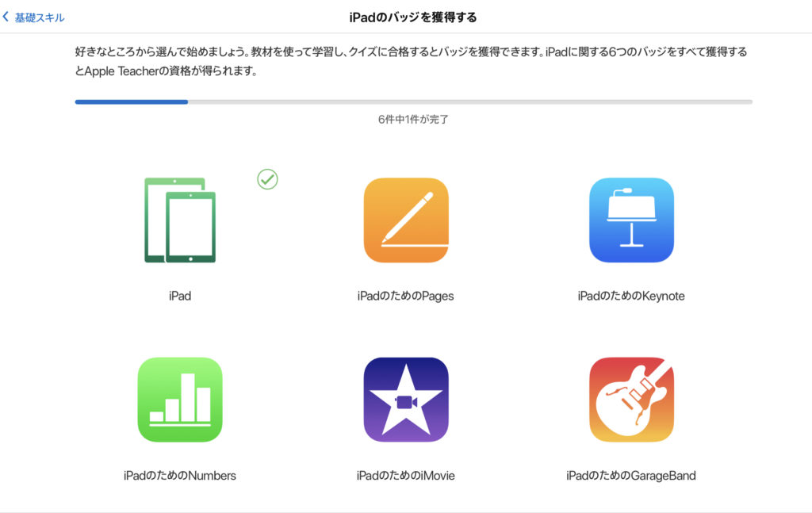Click the blue filled progress bar segment

131,101
